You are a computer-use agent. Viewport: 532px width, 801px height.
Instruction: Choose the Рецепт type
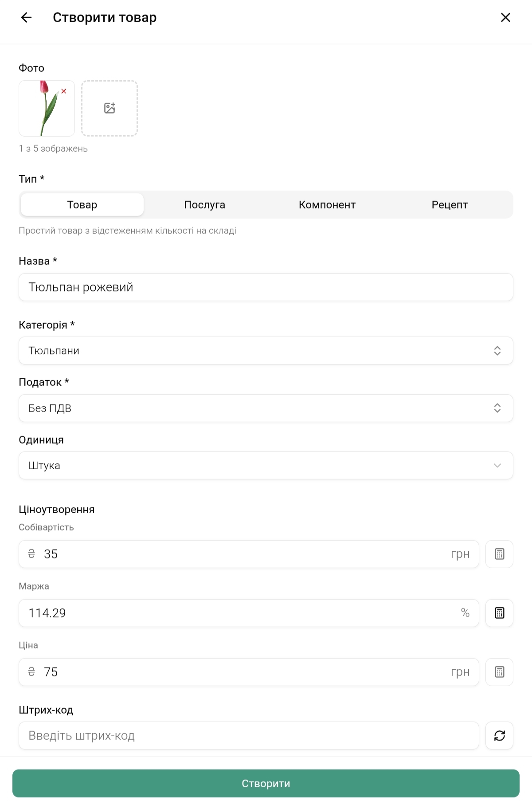[450, 204]
